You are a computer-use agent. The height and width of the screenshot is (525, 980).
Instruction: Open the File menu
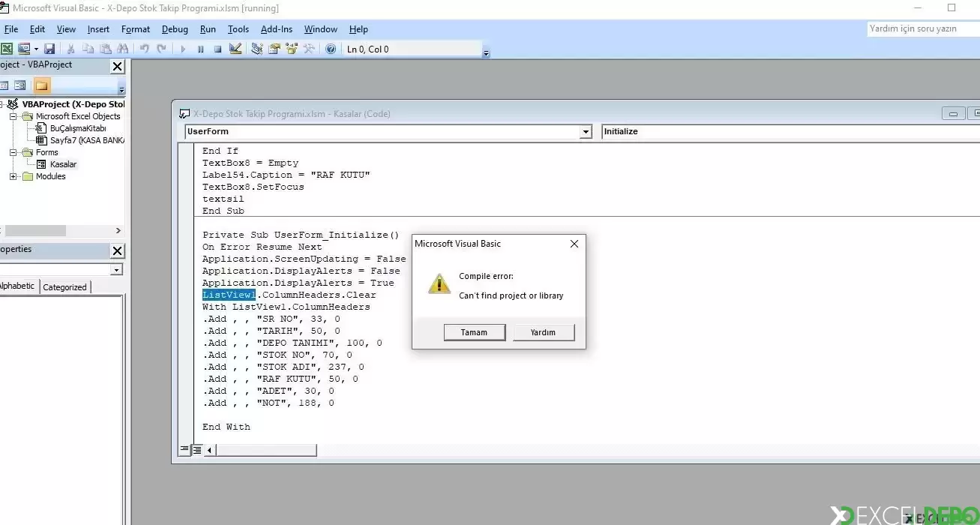(x=11, y=29)
